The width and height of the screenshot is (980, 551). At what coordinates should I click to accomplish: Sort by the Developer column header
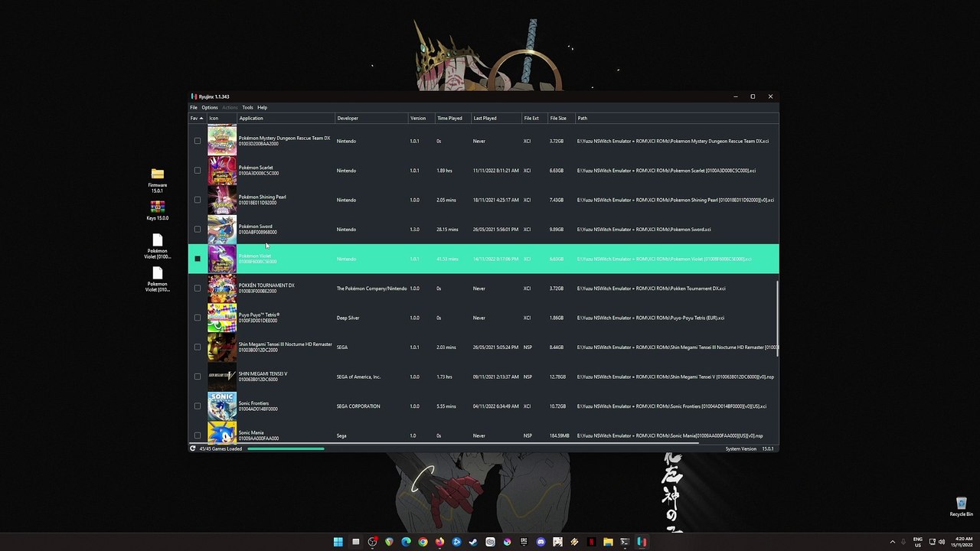[371, 118]
